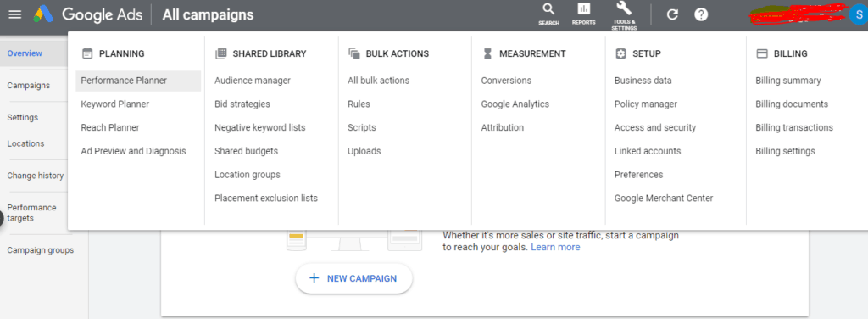This screenshot has width=868, height=319.
Task: Click the Bulk Actions icon
Action: pos(354,53)
